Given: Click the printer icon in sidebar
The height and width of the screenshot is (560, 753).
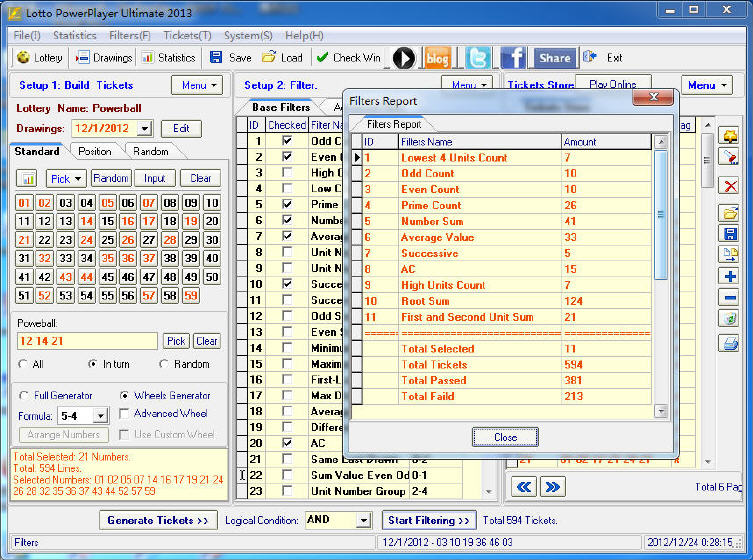Looking at the screenshot, I should click(730, 343).
